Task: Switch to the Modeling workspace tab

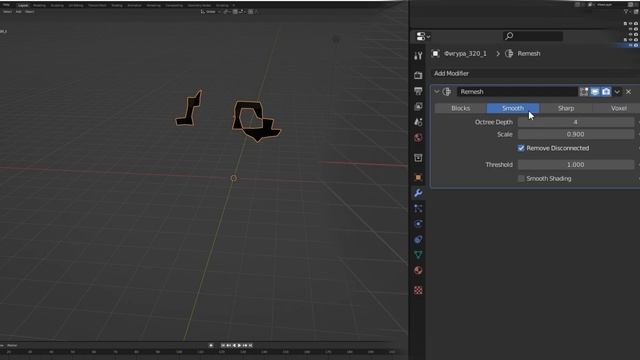Action: click(39, 5)
